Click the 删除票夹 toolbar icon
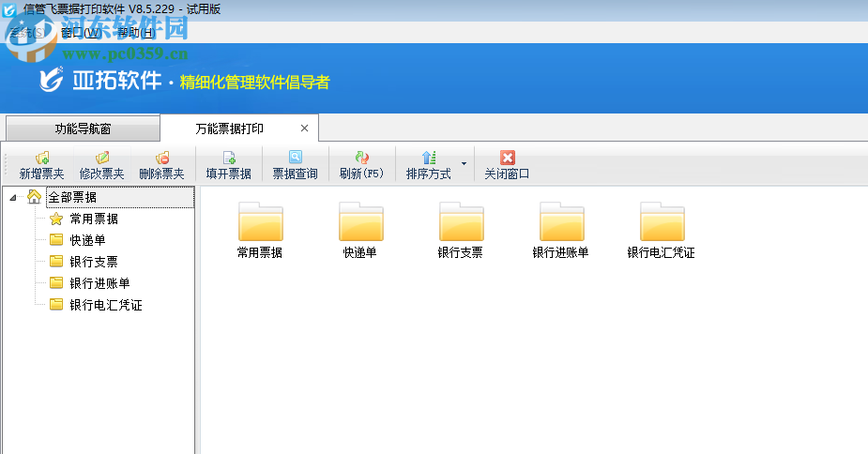 161,158
